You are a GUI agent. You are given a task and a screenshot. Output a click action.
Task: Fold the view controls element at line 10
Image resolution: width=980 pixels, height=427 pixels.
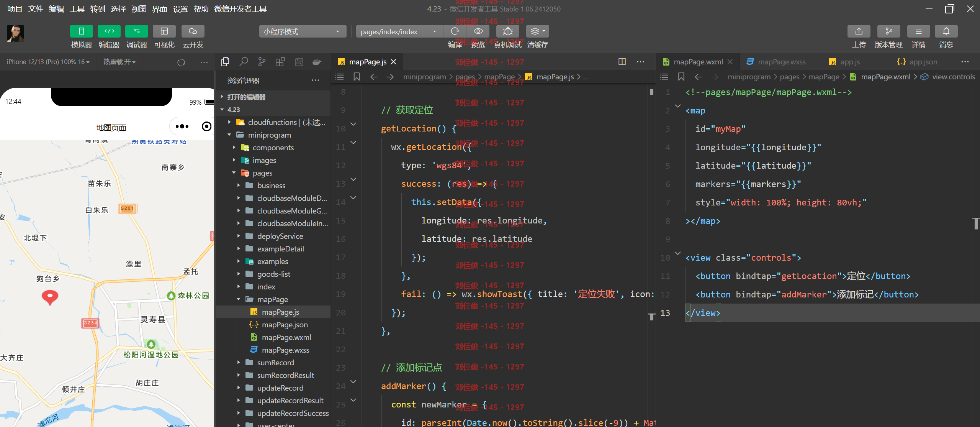(678, 253)
